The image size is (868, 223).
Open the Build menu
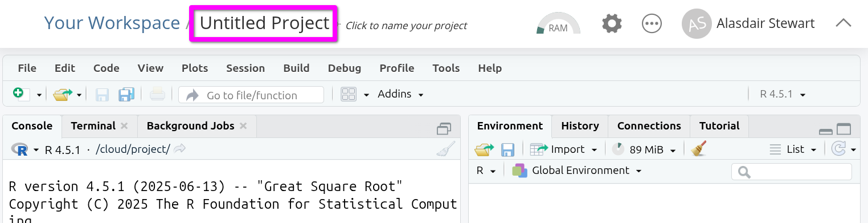pyautogui.click(x=296, y=68)
